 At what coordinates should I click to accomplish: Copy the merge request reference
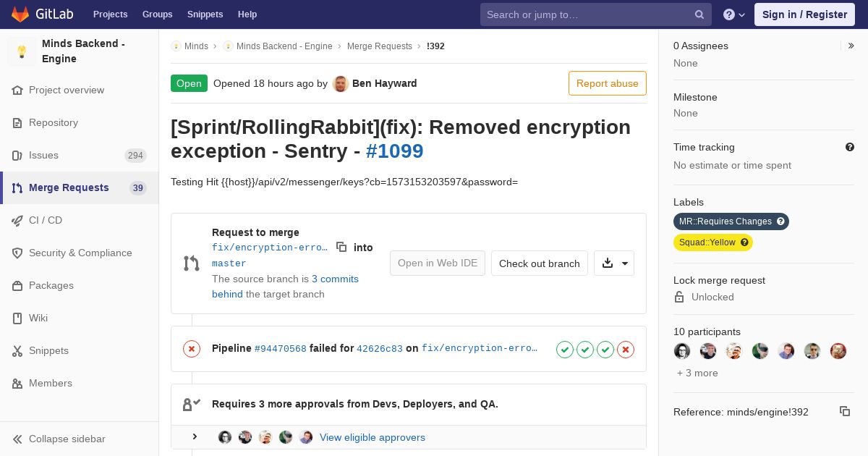844,411
